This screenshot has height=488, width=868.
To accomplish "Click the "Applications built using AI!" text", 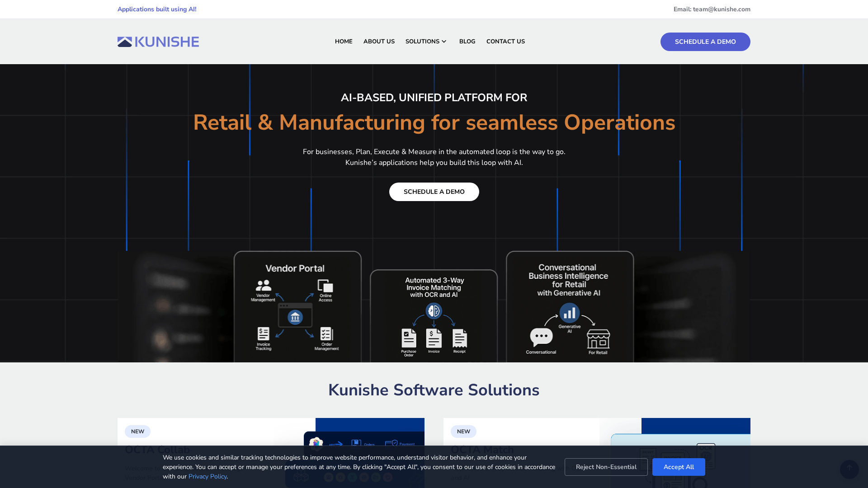I will [x=157, y=9].
